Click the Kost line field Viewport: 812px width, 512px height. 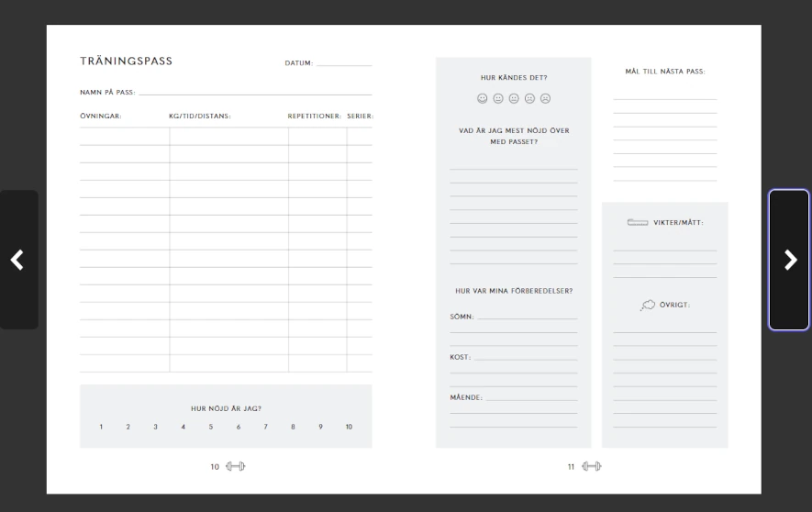525,357
